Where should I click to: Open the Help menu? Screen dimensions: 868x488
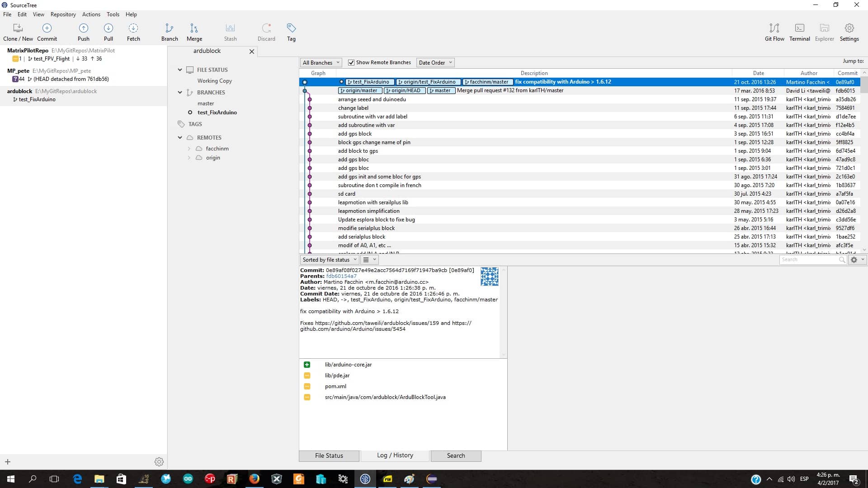[131, 14]
